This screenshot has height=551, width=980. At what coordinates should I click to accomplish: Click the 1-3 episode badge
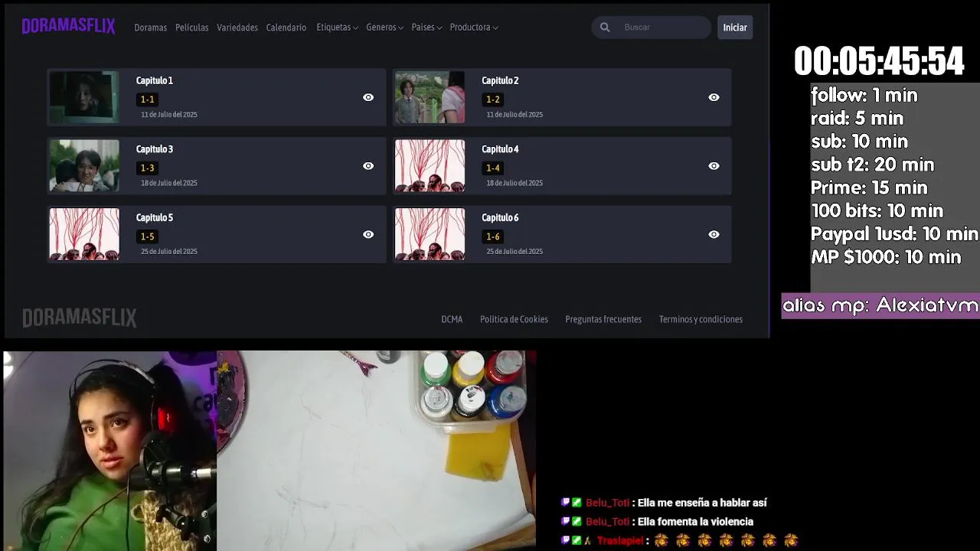point(147,168)
